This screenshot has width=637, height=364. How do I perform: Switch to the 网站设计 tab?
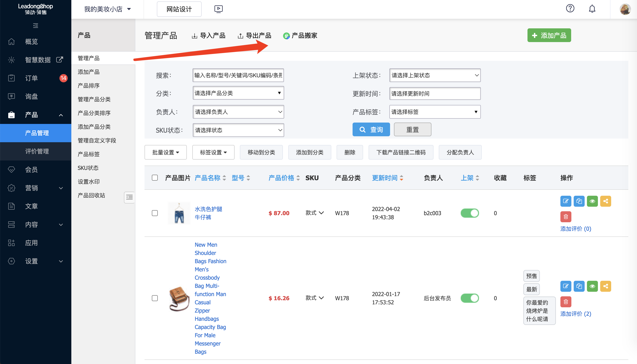179,9
